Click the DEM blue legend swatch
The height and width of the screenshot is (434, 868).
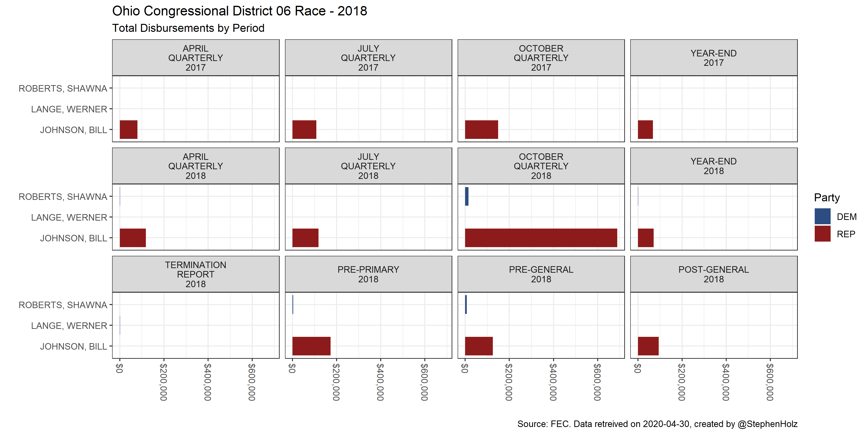pyautogui.click(x=822, y=216)
